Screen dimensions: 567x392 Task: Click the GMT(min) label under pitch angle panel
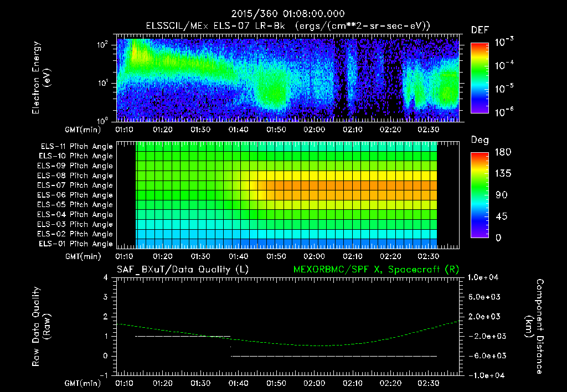click(x=83, y=256)
